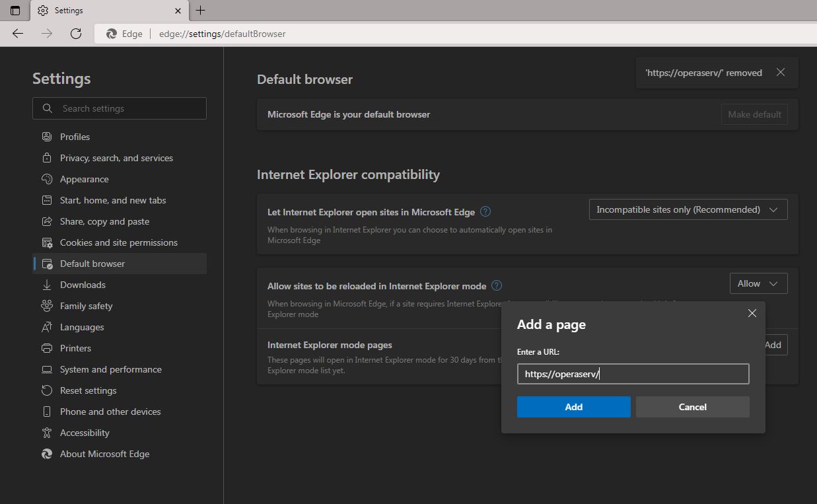
Task: Refresh the page using the reload icon
Action: [x=76, y=34]
